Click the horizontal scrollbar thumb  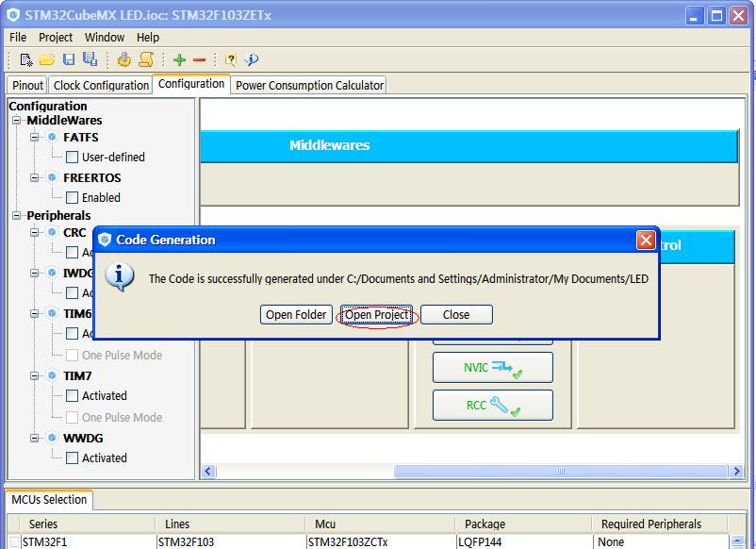[x=560, y=471]
